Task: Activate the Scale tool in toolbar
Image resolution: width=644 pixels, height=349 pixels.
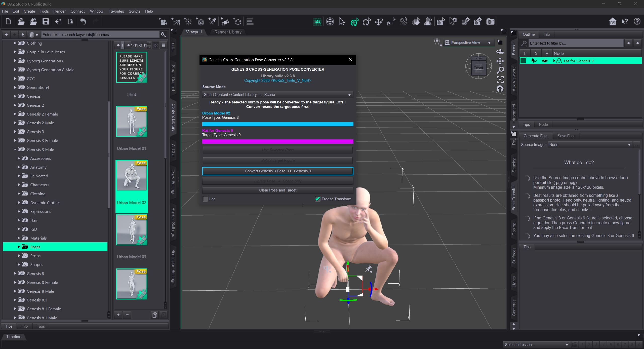Action: point(391,22)
